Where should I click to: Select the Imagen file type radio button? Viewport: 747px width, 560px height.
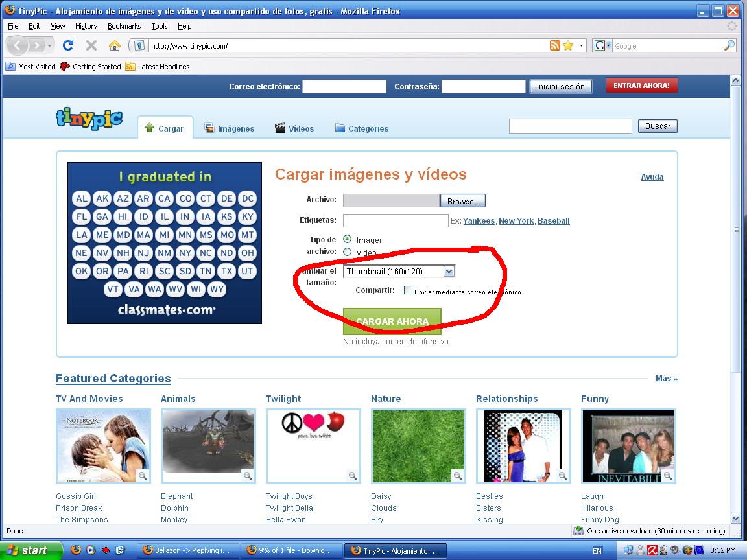click(x=348, y=239)
